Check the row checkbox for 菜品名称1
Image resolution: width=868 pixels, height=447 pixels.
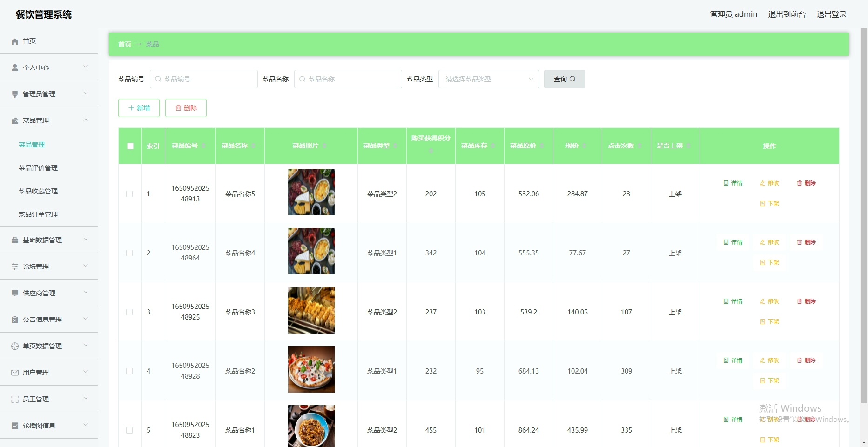pyautogui.click(x=129, y=430)
